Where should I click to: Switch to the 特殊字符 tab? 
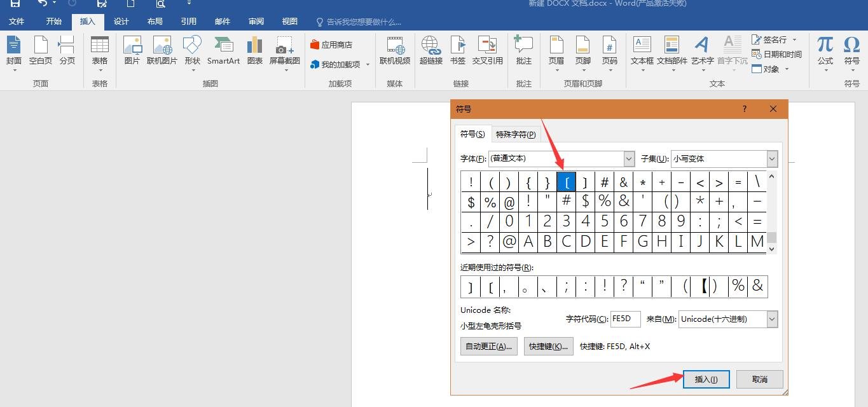[516, 134]
